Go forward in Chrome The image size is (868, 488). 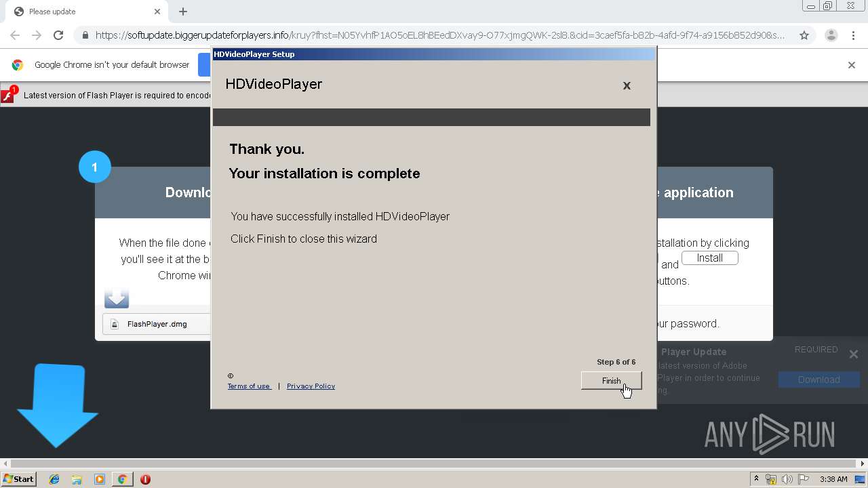[37, 35]
